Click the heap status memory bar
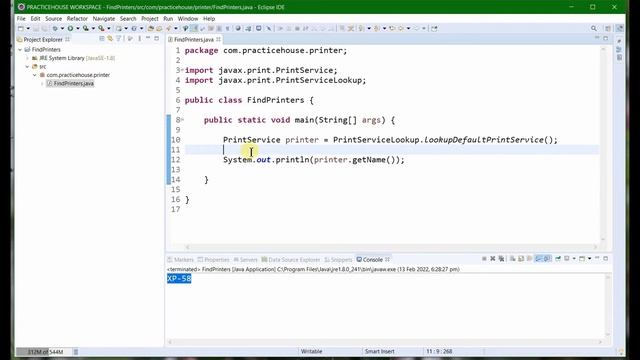This screenshot has width=640, height=360. pos(44,351)
